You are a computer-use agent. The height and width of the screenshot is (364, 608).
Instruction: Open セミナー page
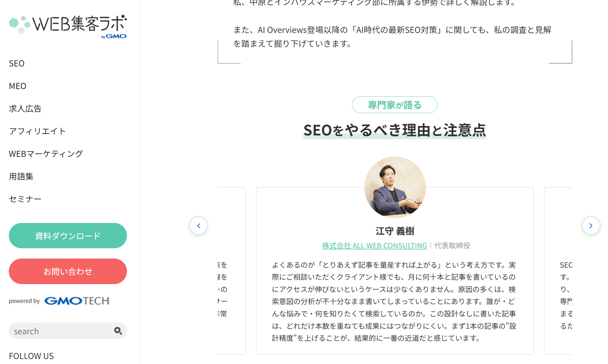tap(25, 199)
